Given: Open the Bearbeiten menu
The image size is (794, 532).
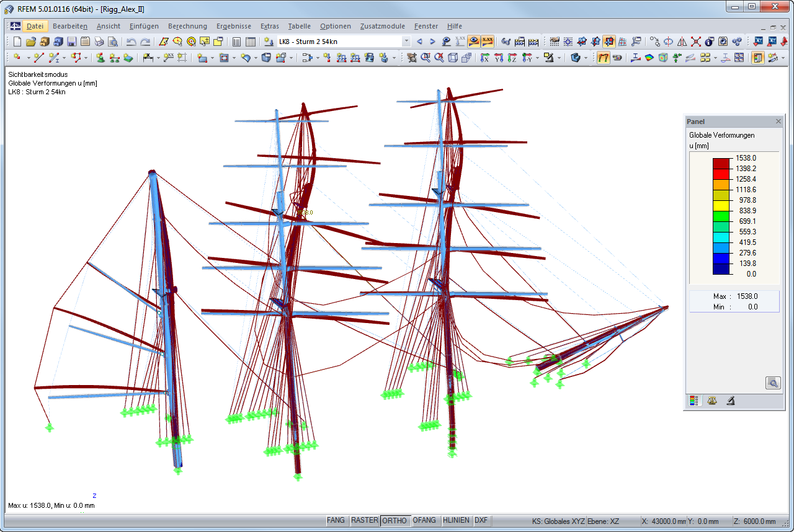Looking at the screenshot, I should click(70, 26).
